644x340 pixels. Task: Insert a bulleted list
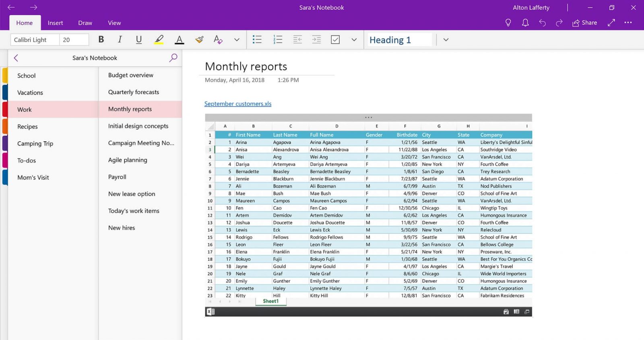point(257,39)
